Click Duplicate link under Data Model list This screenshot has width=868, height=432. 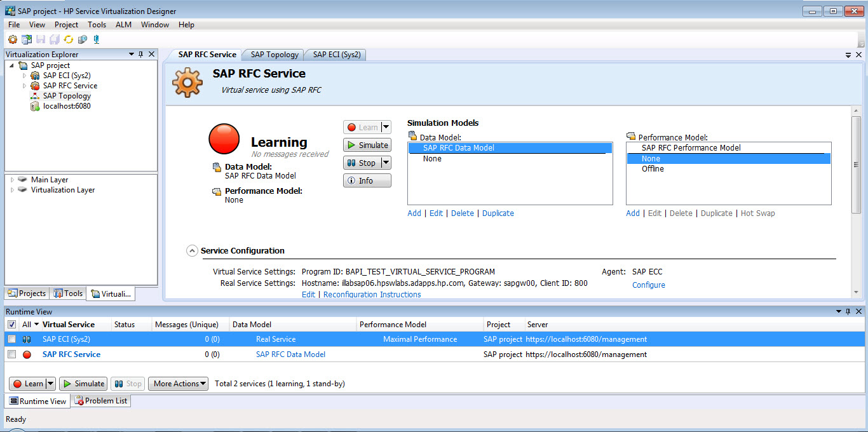(498, 213)
